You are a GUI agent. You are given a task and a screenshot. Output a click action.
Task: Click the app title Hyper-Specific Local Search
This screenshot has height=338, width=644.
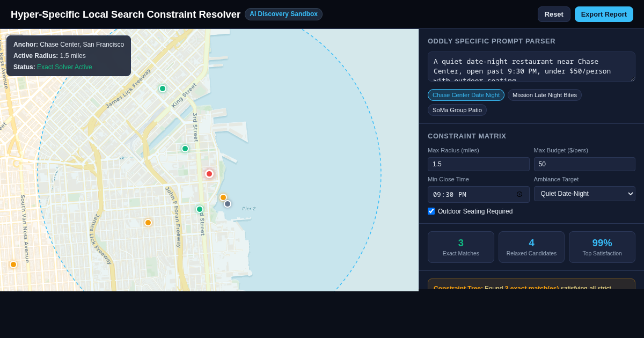[126, 14]
